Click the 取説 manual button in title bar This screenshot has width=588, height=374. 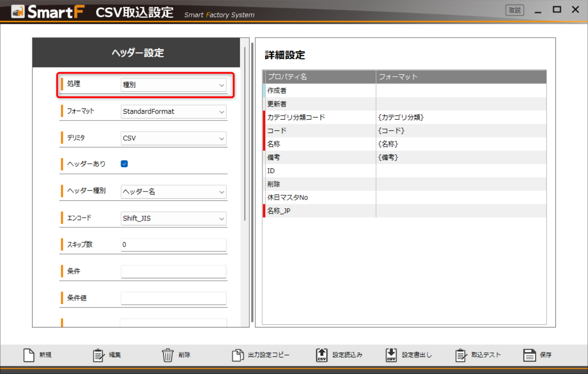tap(514, 10)
